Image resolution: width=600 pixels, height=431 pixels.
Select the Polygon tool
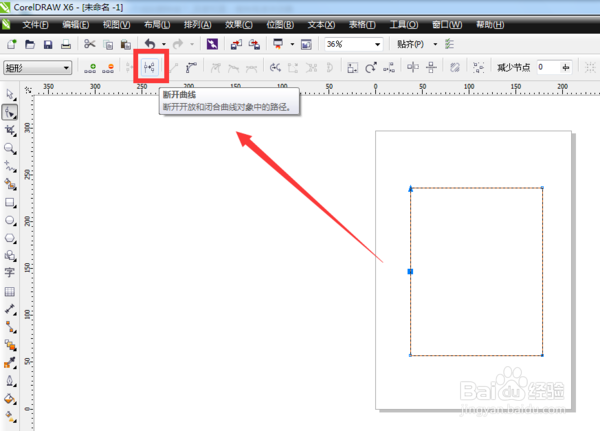10,238
